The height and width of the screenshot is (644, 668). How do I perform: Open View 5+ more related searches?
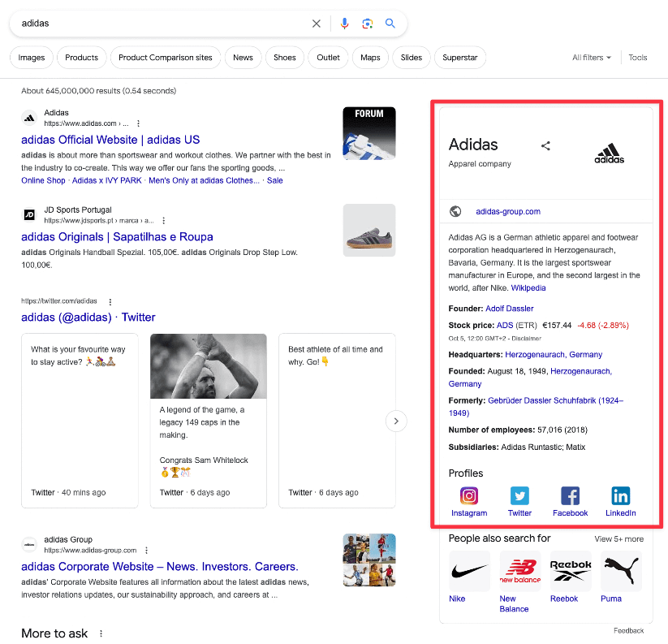618,538
